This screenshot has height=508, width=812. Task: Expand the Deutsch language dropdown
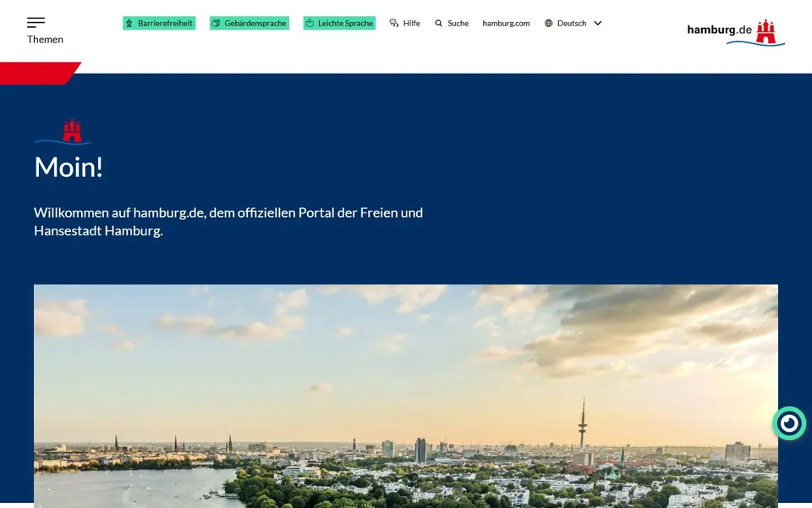[x=573, y=24]
